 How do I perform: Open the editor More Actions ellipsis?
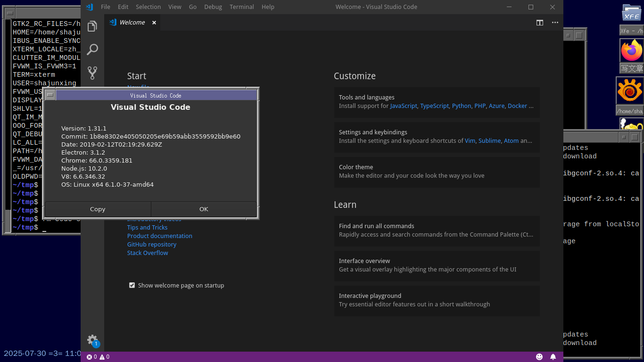[x=555, y=23]
